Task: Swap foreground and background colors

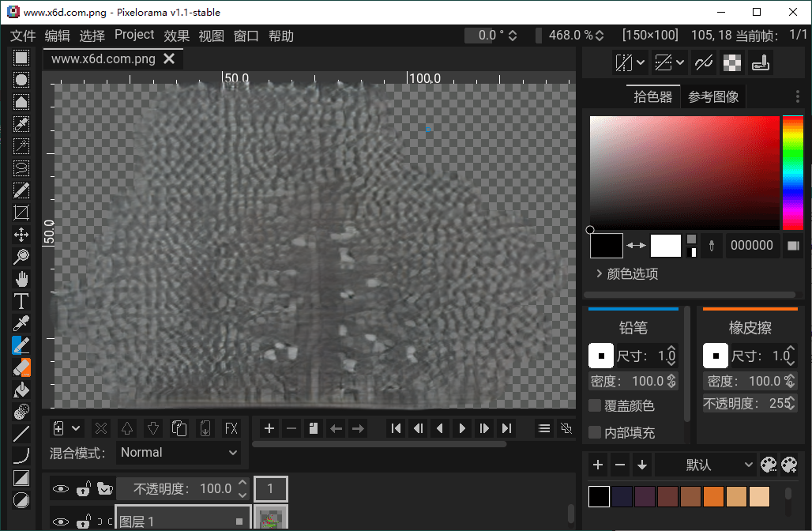Action: [636, 246]
